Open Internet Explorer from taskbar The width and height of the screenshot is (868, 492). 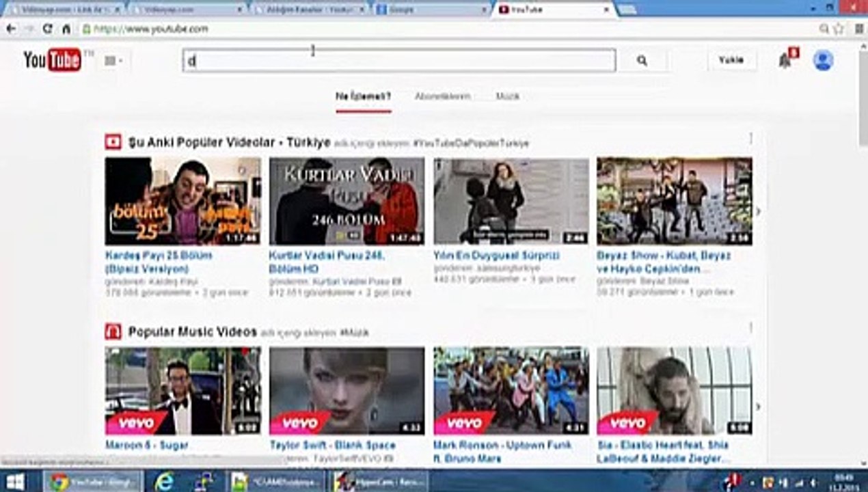pyautogui.click(x=164, y=482)
